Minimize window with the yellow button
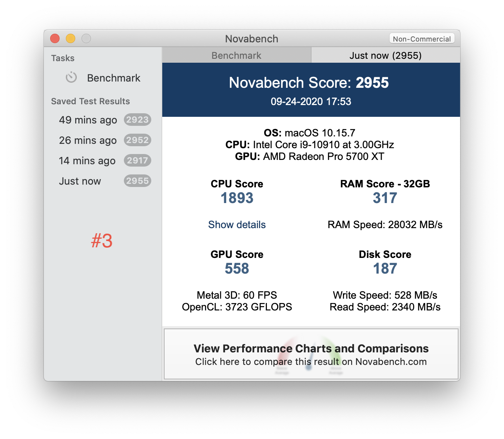Viewport: 504px width, 439px height. [71, 38]
